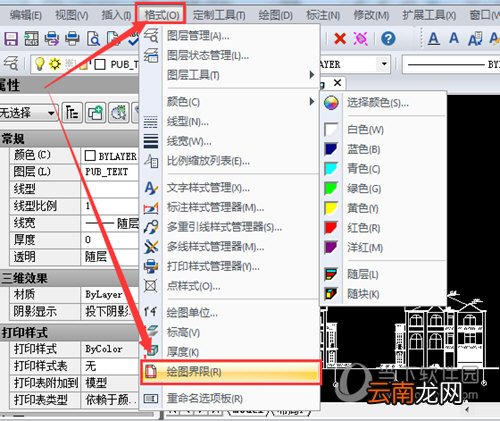
Task: Click the Layer PUB_TEXT property value
Action: pyautogui.click(x=110, y=172)
